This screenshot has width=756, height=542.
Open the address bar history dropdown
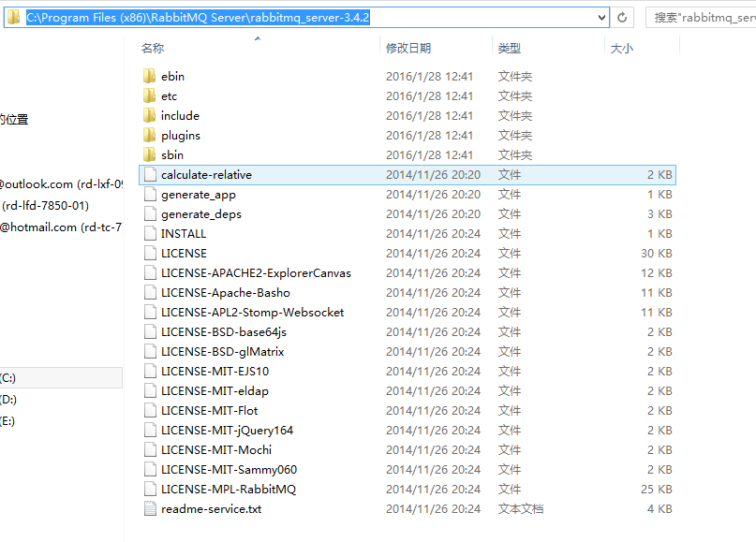pyautogui.click(x=601, y=18)
